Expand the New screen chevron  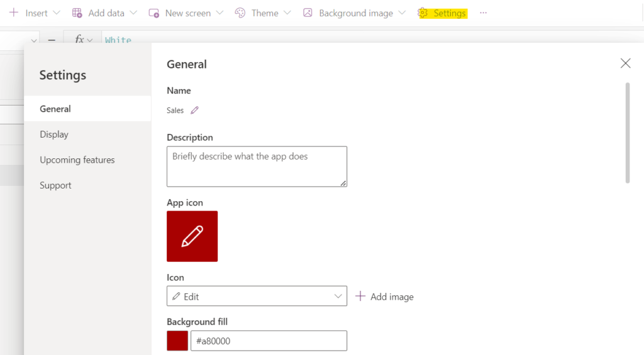219,13
